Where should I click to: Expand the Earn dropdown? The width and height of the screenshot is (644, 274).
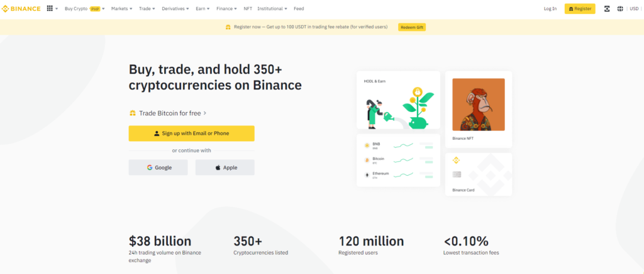point(203,9)
